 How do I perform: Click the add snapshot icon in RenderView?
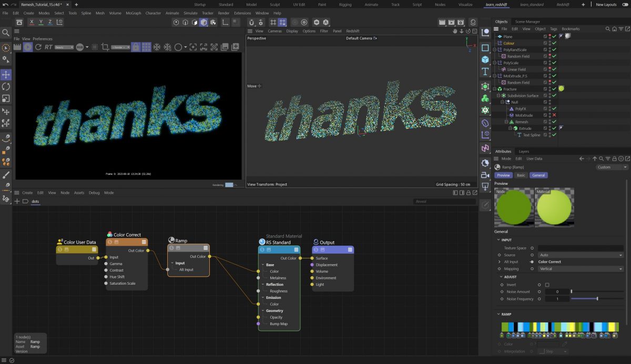[236, 47]
